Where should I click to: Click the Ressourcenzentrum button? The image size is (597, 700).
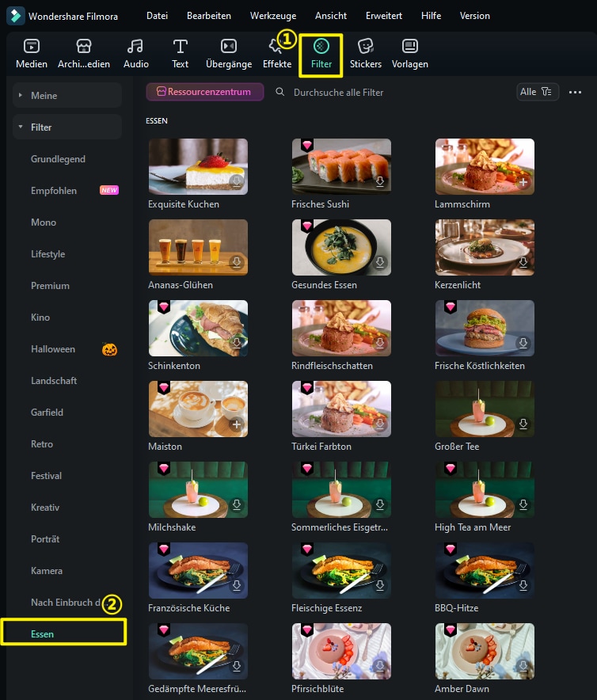[204, 92]
